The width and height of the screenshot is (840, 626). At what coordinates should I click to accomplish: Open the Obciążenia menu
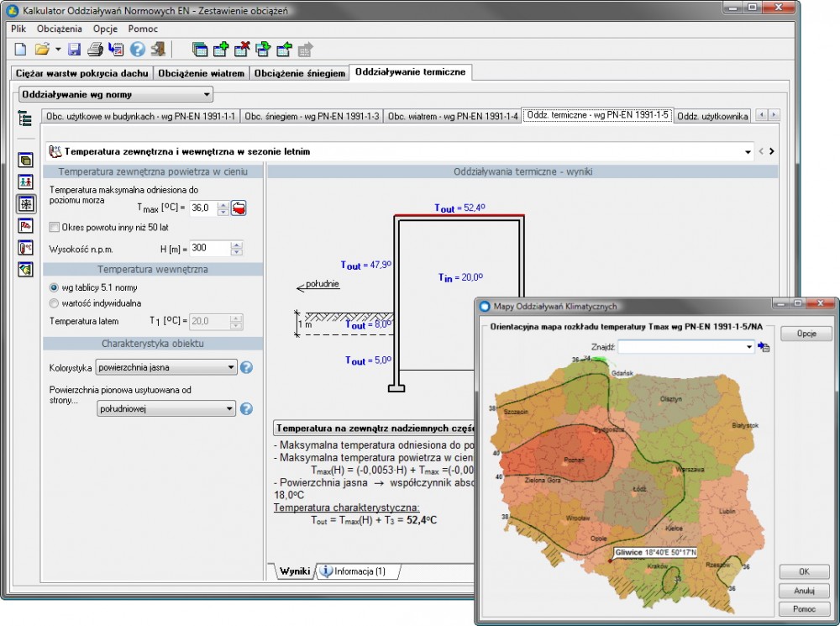coord(60,29)
